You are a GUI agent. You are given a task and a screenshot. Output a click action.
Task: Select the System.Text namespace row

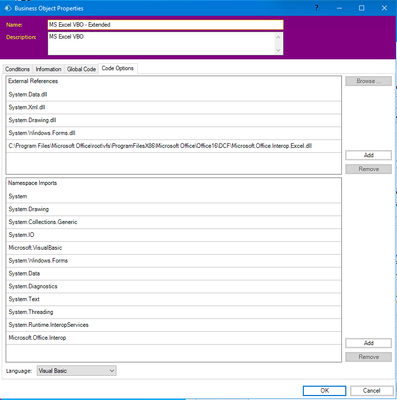174,299
